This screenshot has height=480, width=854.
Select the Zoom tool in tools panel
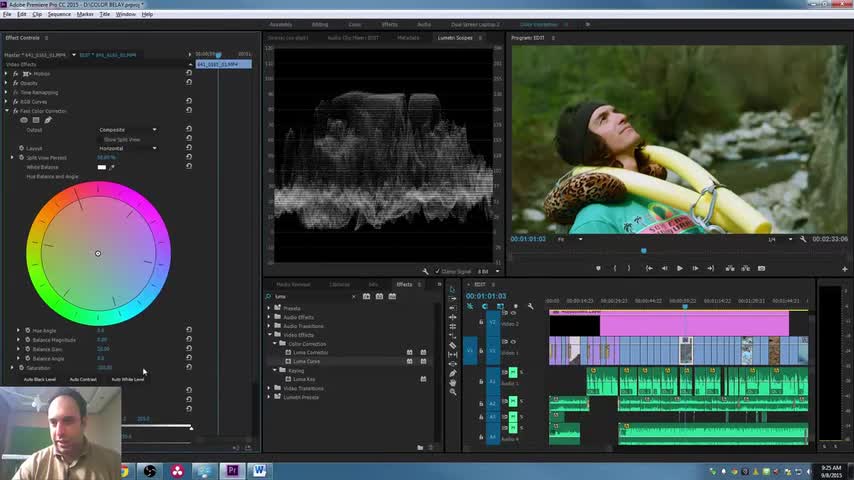452,391
